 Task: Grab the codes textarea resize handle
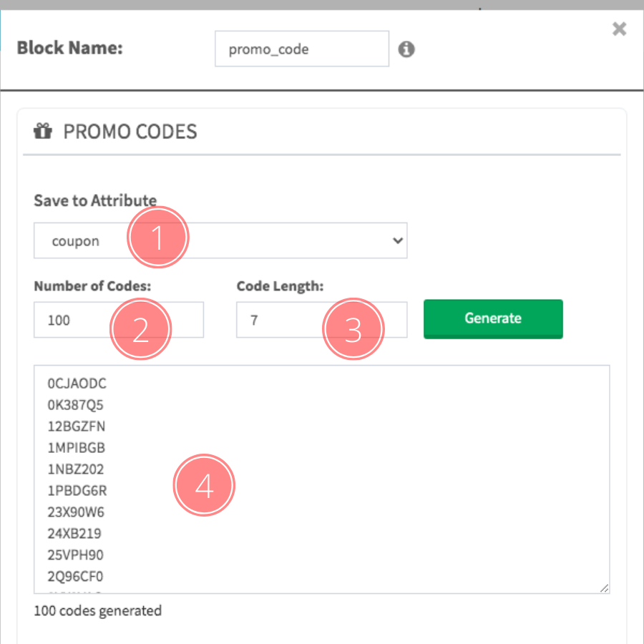point(605,588)
